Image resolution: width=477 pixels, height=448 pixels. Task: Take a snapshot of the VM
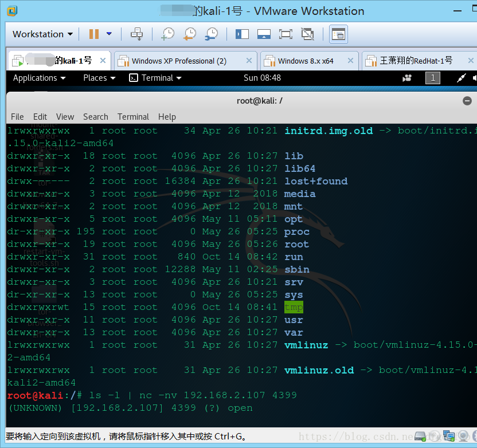167,34
